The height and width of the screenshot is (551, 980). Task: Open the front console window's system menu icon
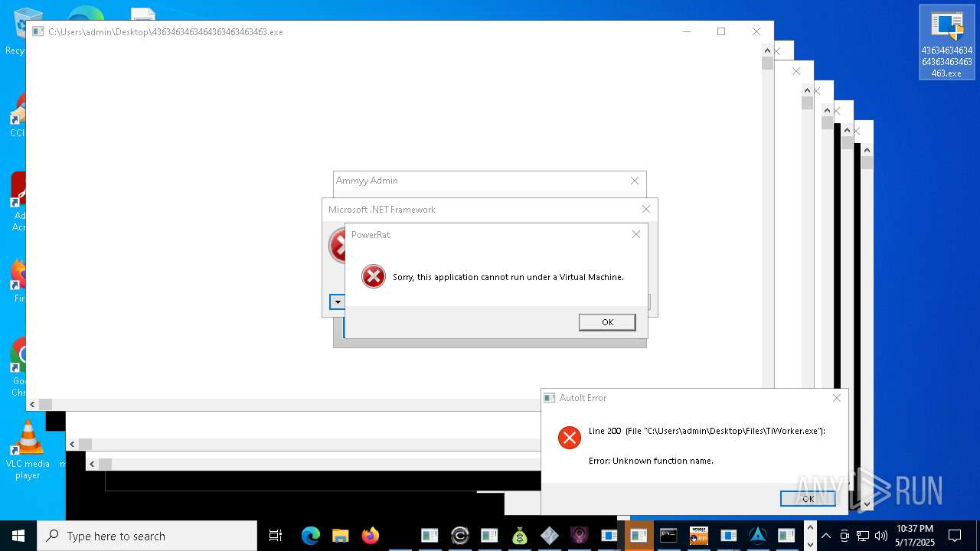tap(38, 31)
